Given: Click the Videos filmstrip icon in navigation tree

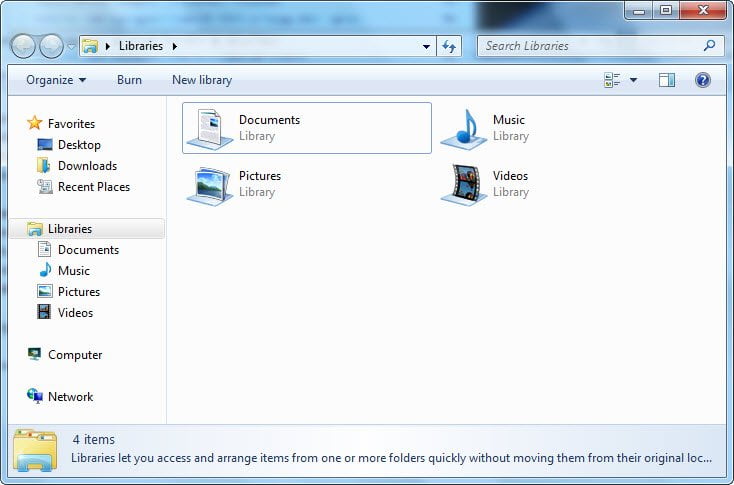Looking at the screenshot, I should [x=44, y=312].
